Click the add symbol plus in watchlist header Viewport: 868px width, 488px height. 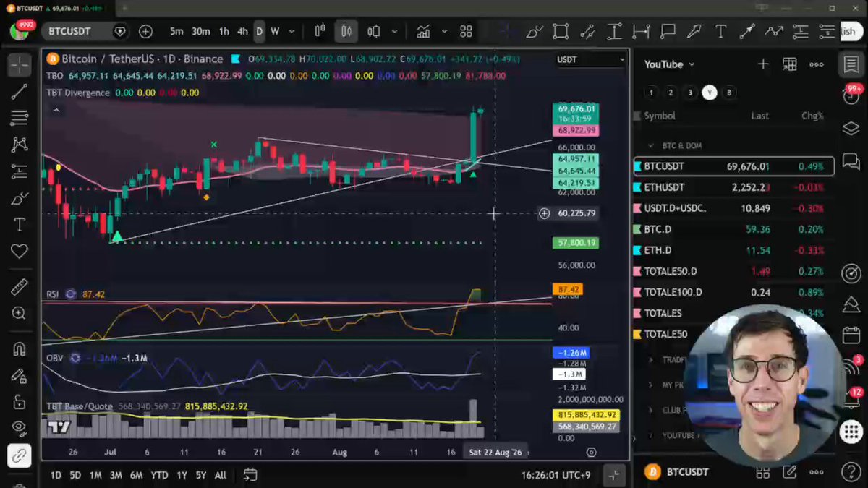pyautogui.click(x=763, y=64)
